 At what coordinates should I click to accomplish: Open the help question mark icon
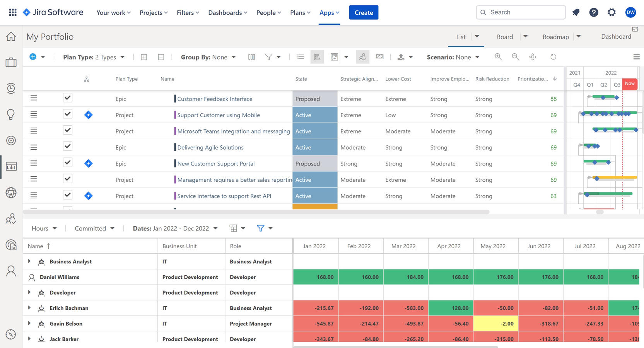pos(594,12)
